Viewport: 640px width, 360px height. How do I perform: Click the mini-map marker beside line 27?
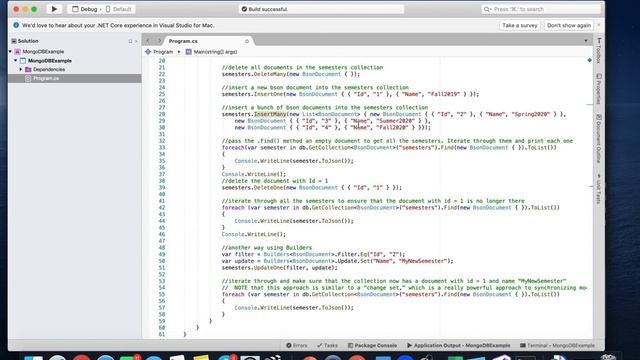[x=589, y=104]
